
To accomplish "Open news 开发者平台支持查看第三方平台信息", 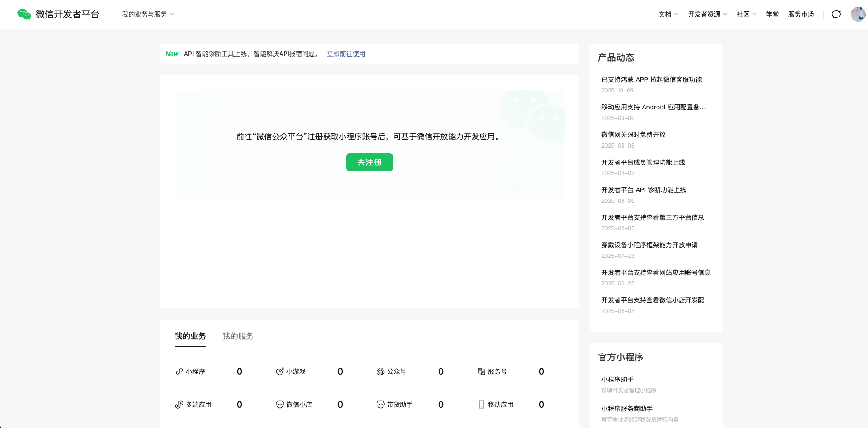I will tap(653, 217).
